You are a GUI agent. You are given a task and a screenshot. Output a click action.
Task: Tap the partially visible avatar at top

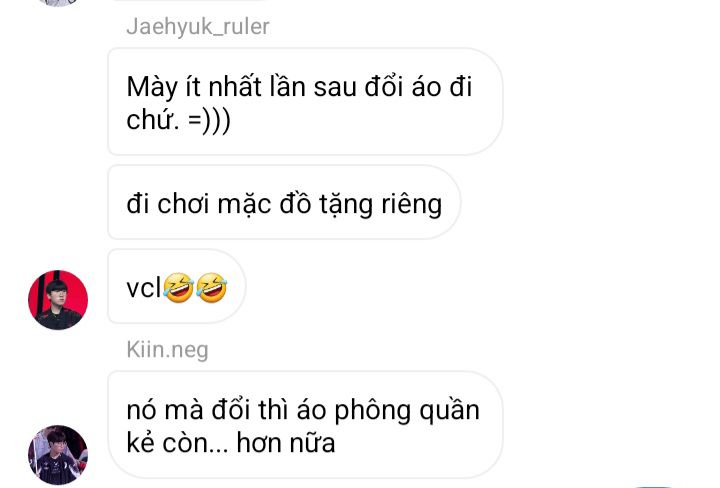pyautogui.click(x=58, y=3)
